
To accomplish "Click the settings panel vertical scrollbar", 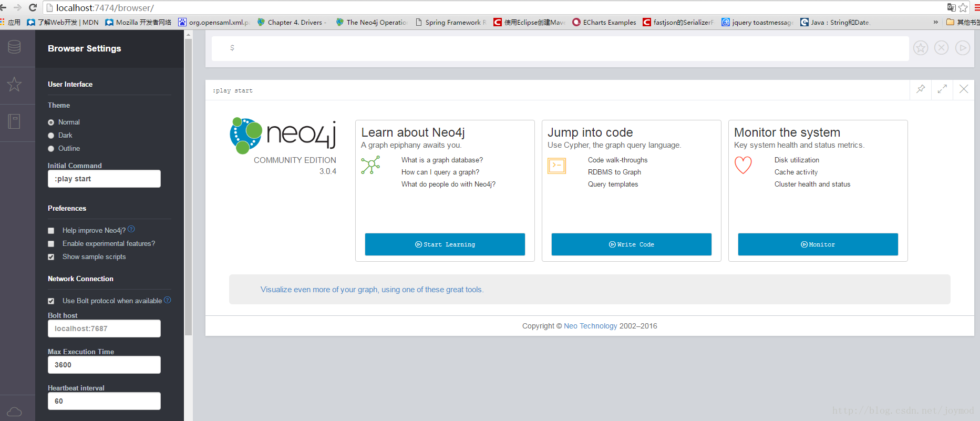I will (x=189, y=187).
